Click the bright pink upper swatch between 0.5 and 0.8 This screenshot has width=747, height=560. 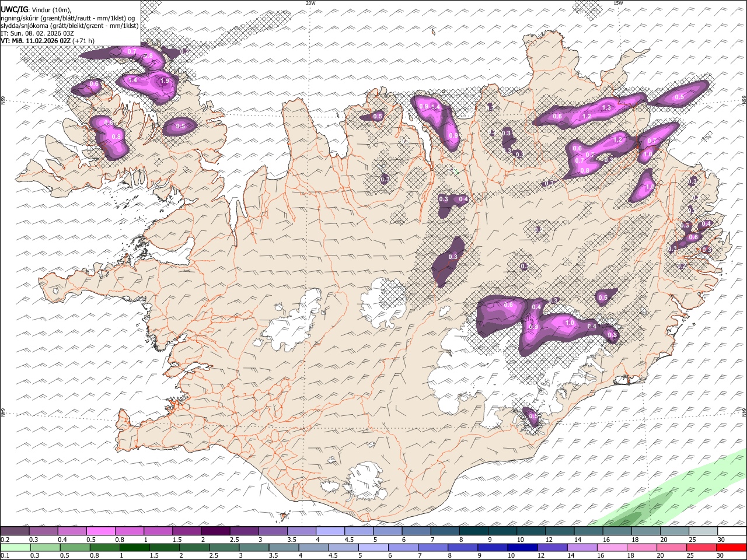click(x=101, y=531)
